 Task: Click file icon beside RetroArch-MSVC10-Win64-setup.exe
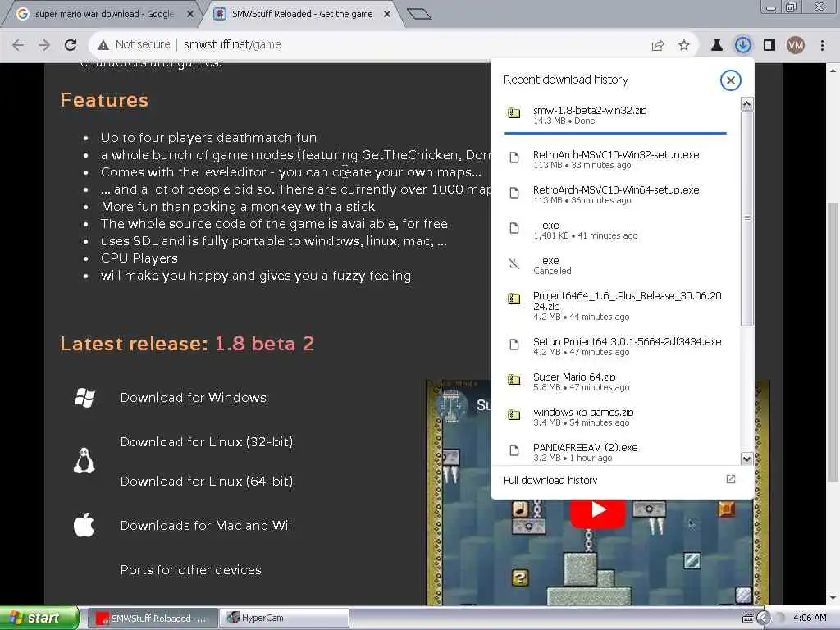point(514,193)
